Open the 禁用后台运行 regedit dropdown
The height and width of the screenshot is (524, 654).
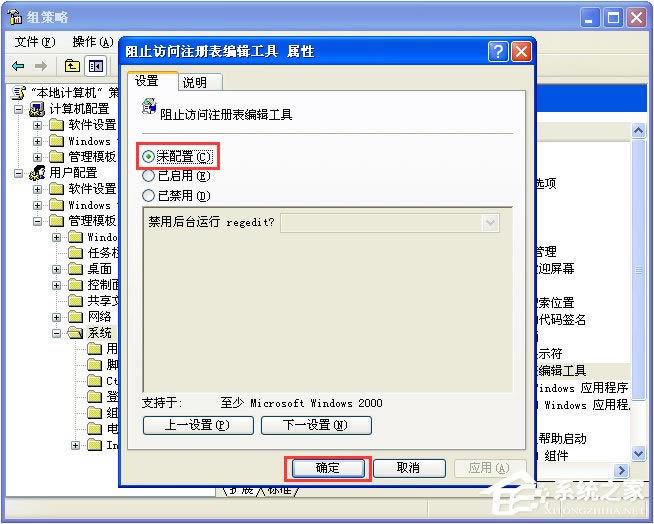click(490, 222)
